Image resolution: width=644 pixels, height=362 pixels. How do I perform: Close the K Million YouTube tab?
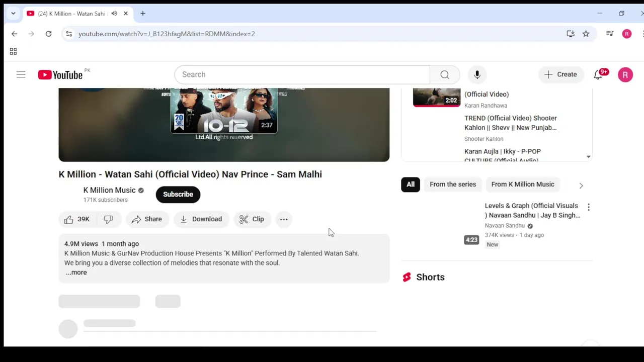(x=126, y=14)
